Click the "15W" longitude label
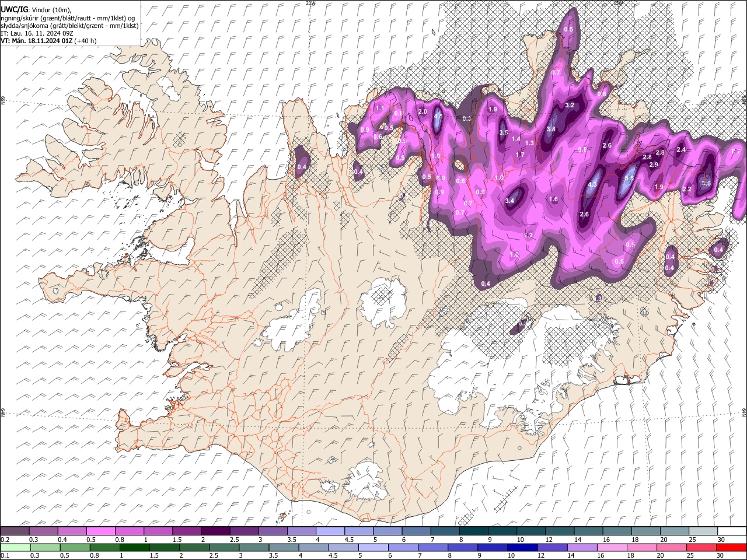747x560 pixels. coord(619,3)
